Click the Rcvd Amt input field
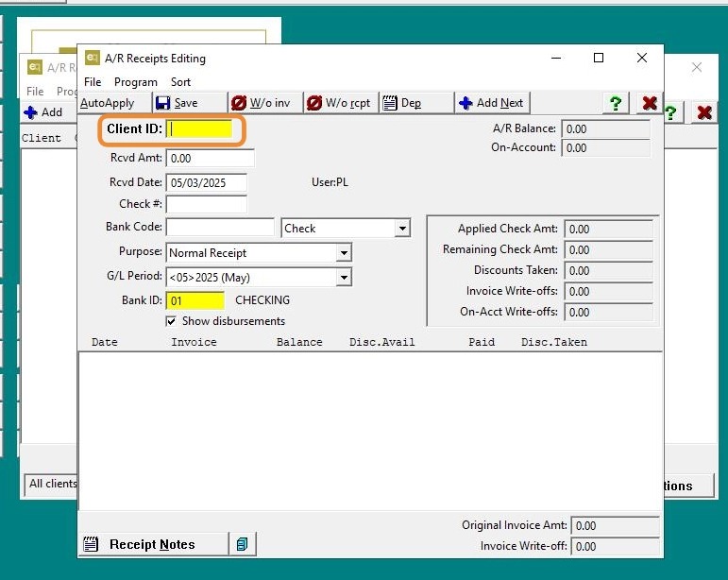Viewport: 728px width, 580px height. click(210, 158)
